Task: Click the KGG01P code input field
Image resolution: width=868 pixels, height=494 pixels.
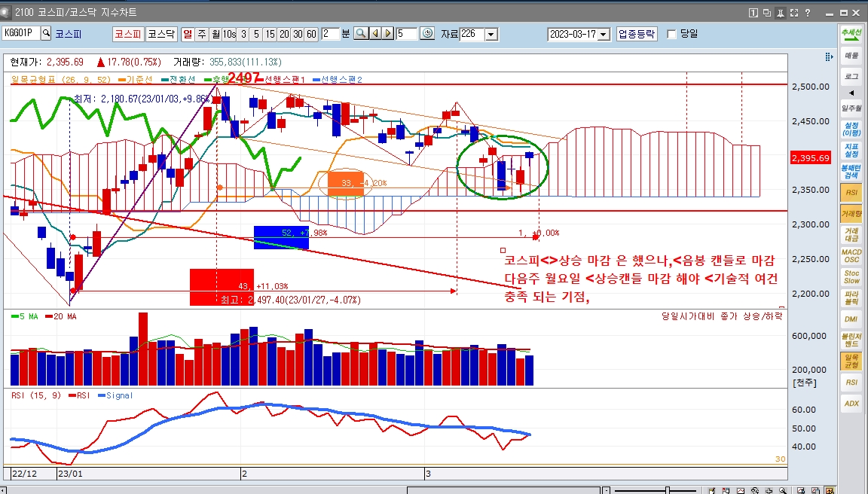Action: point(21,33)
